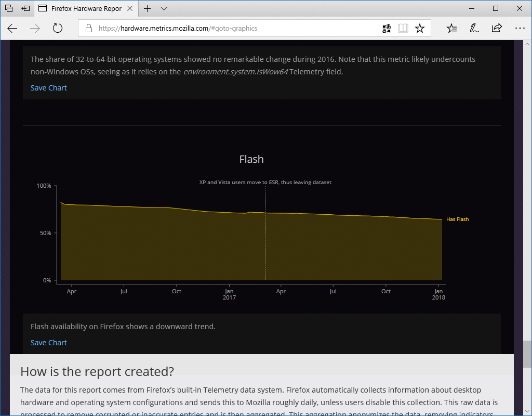Minimize the Edge browser window

point(472,8)
